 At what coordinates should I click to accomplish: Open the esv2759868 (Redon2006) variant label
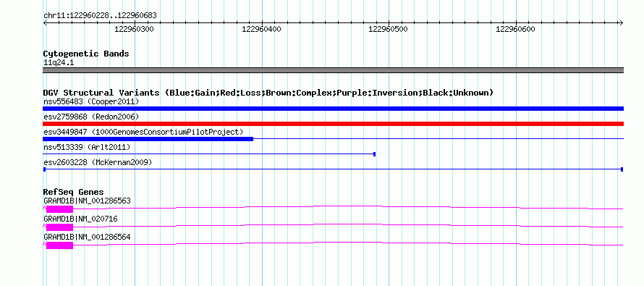point(91,117)
